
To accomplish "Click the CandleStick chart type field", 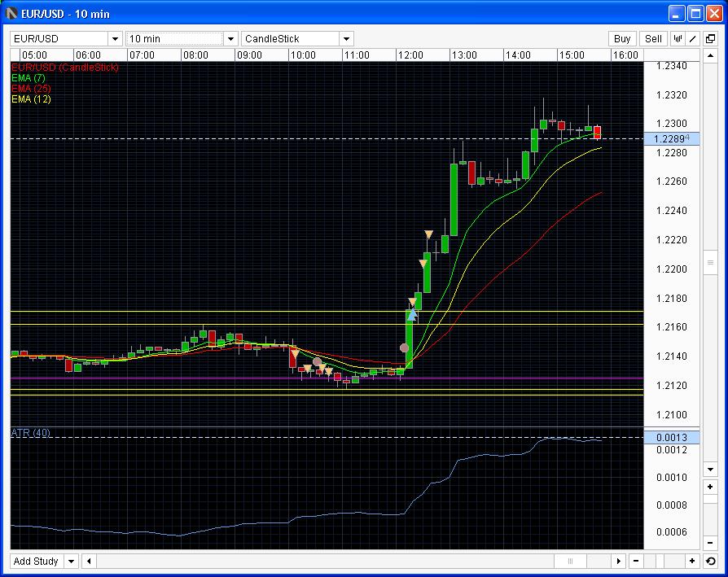I will tap(291, 39).
